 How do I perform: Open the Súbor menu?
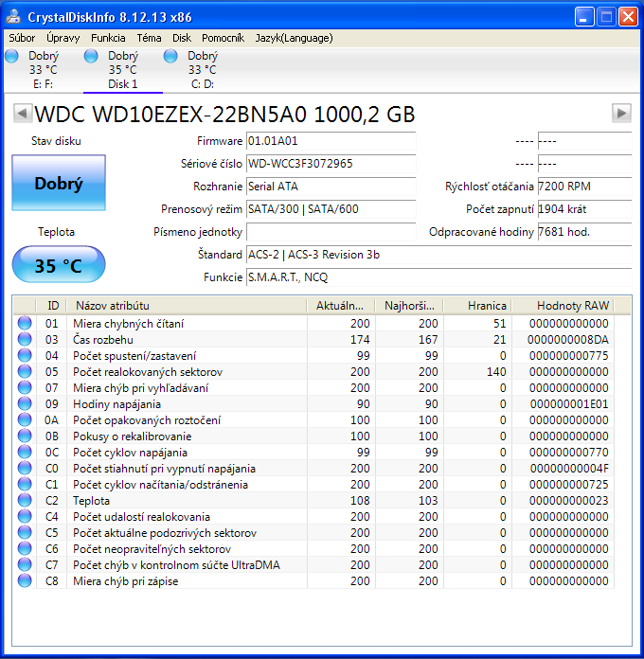[x=22, y=38]
